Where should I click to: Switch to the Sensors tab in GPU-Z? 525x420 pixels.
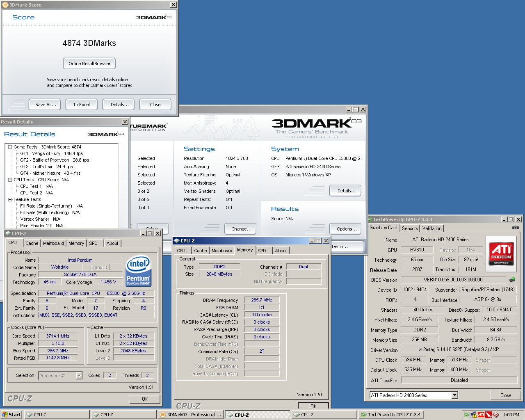coord(410,228)
